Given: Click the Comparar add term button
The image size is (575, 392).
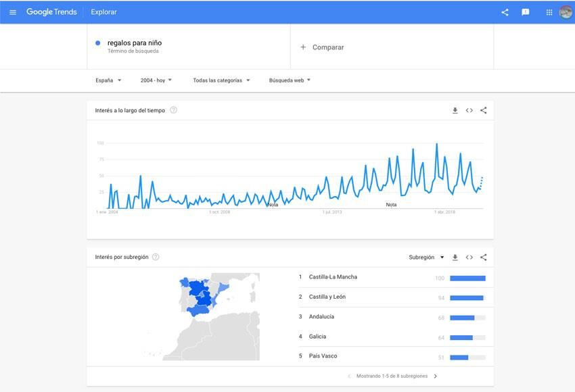Looking at the screenshot, I should (322, 47).
